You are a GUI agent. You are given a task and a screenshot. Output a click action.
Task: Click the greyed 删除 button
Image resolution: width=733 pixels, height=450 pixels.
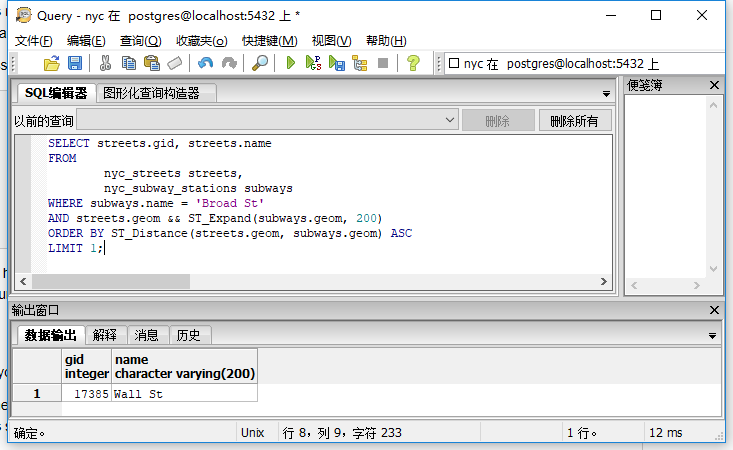(498, 121)
